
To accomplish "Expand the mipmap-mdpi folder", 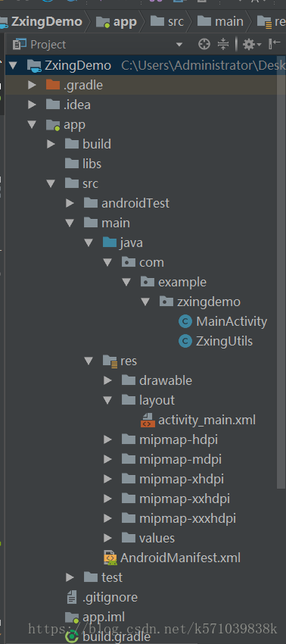I will (x=107, y=460).
